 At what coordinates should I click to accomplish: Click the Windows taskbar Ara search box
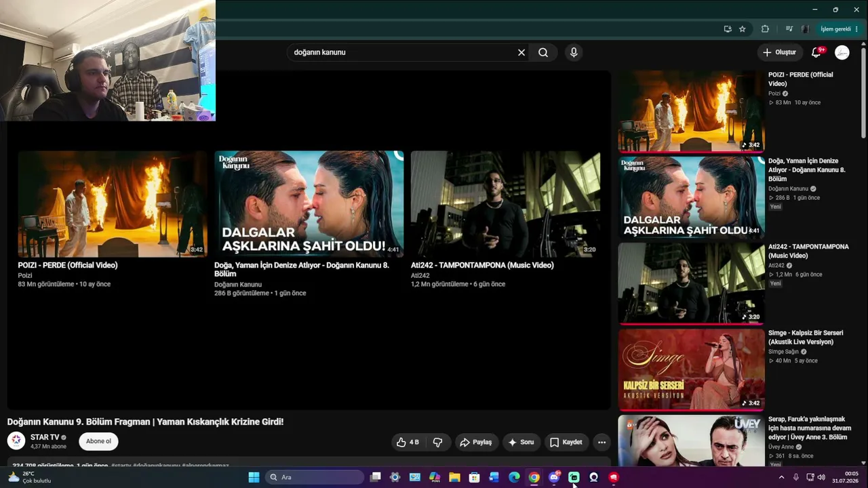(315, 477)
